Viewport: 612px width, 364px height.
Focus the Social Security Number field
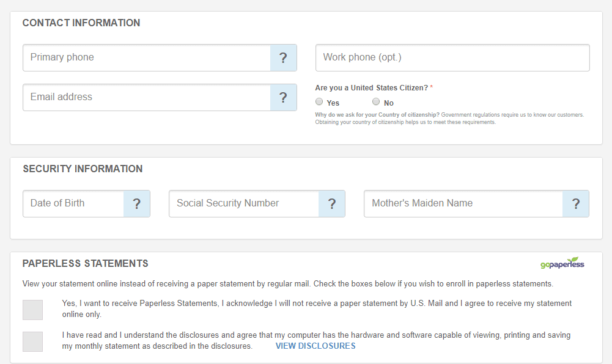pos(244,204)
